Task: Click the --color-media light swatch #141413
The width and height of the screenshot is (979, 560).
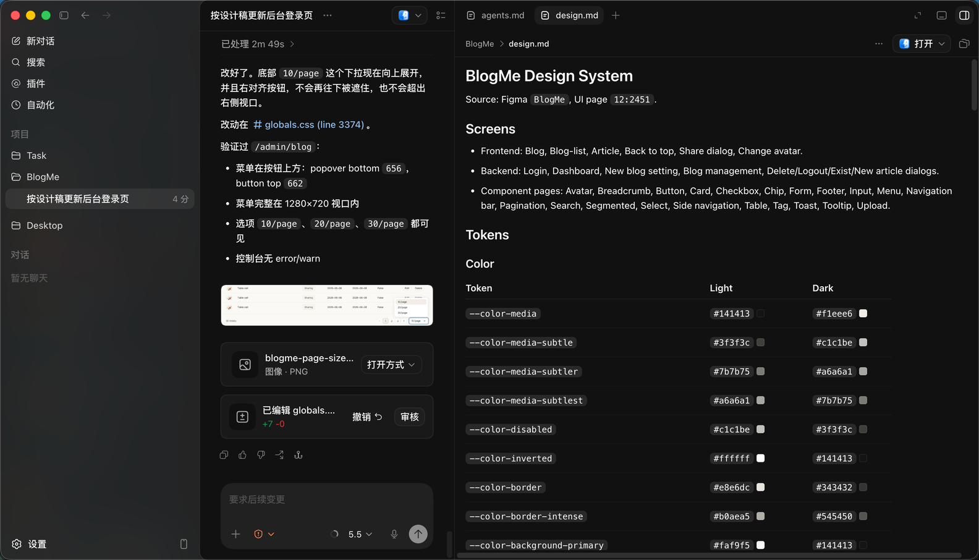Action: tap(761, 313)
